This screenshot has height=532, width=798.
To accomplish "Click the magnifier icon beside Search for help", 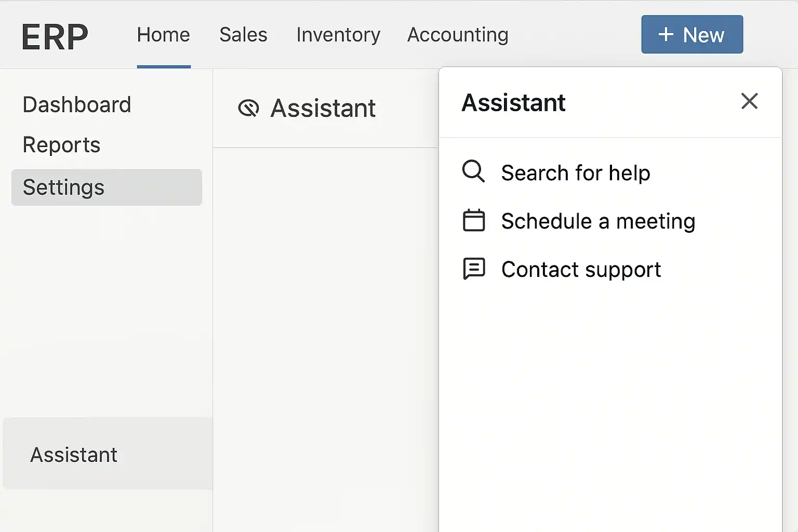I will [473, 171].
